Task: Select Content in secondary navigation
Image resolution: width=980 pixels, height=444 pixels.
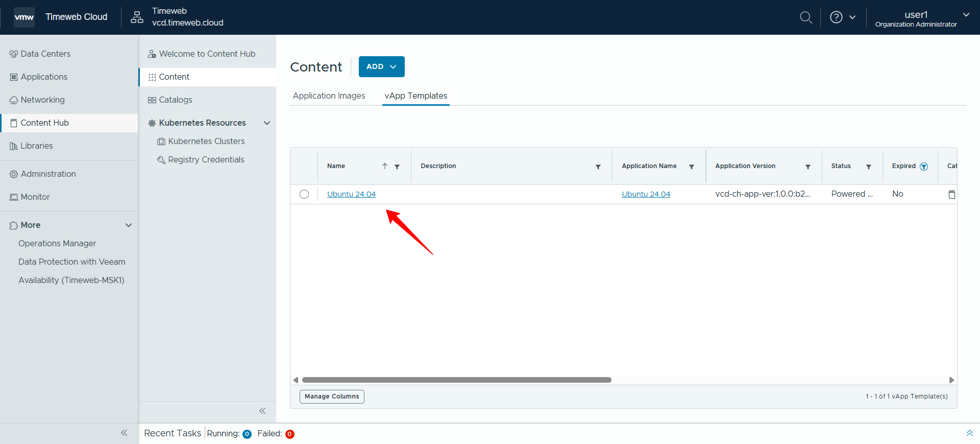Action: point(207,77)
